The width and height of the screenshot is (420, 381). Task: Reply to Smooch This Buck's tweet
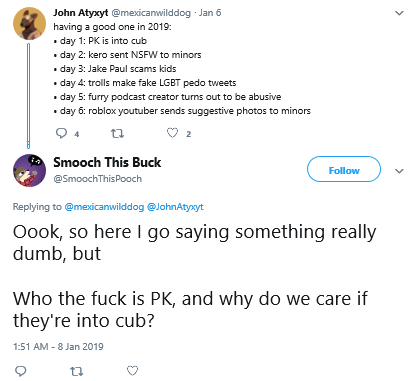[x=21, y=371]
